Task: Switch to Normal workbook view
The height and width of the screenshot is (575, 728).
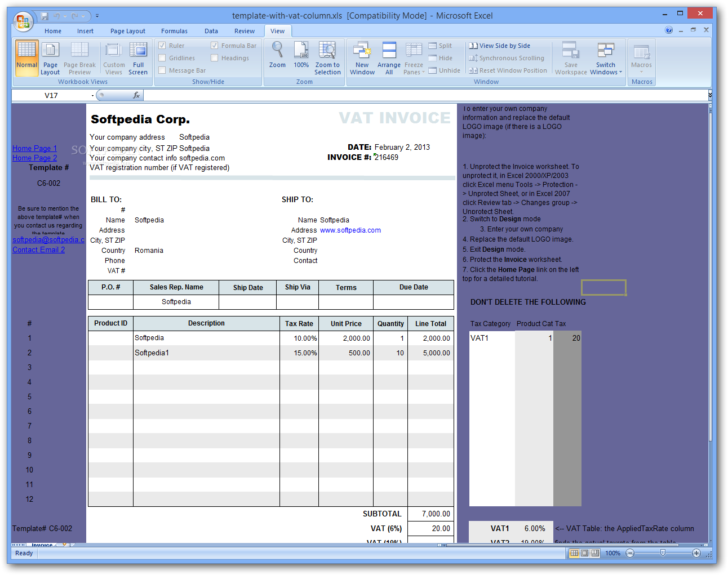Action: click(26, 58)
